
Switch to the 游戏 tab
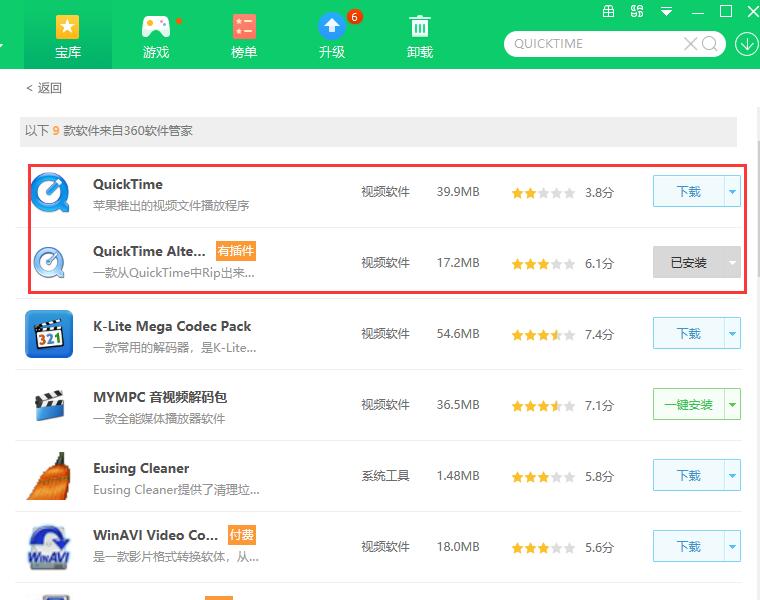156,36
